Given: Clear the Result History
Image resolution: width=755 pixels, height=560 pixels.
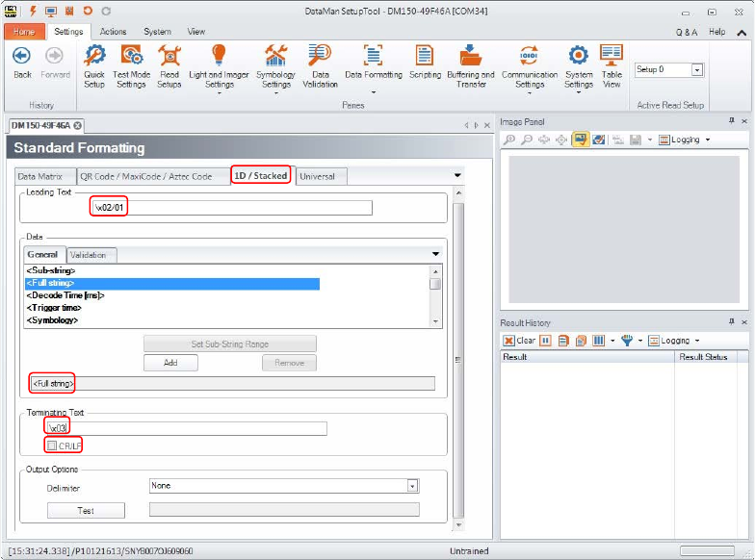Looking at the screenshot, I should point(519,341).
